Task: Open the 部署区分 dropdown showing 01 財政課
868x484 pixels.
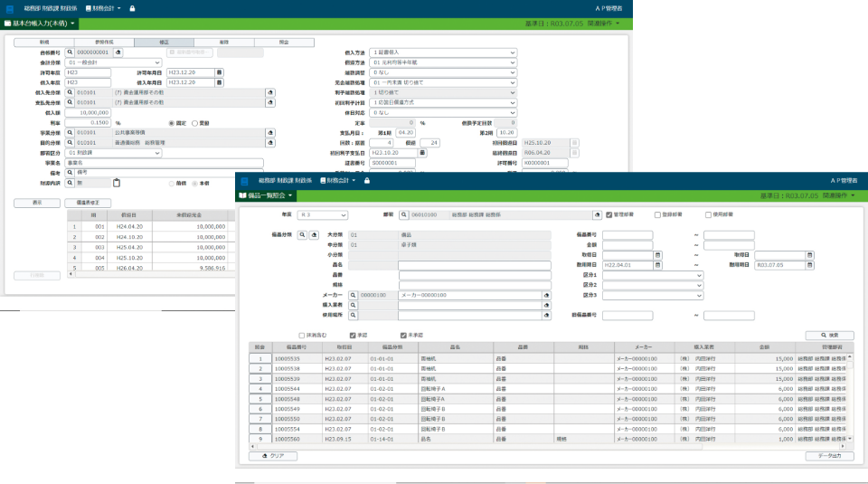Action: point(114,153)
